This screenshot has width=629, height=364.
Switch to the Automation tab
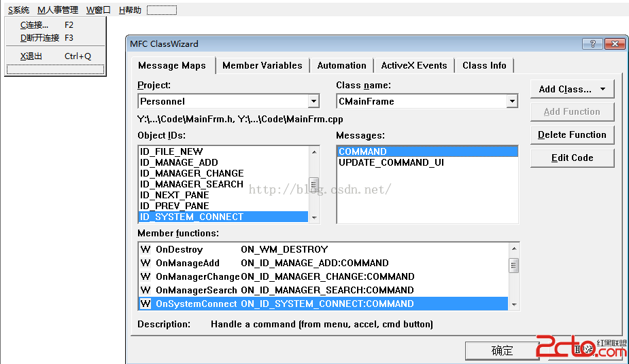(x=342, y=65)
